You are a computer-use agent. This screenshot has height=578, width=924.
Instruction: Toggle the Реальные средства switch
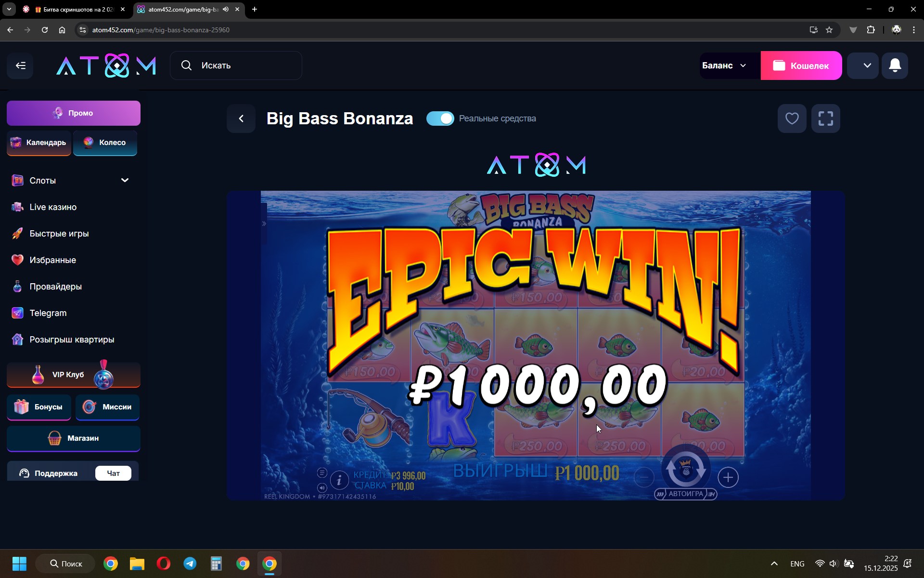(x=440, y=118)
